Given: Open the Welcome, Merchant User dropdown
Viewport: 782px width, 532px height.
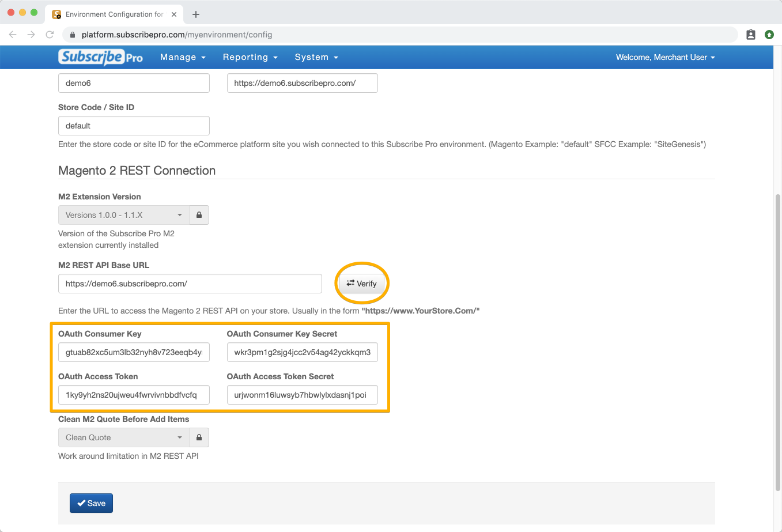Looking at the screenshot, I should point(665,57).
